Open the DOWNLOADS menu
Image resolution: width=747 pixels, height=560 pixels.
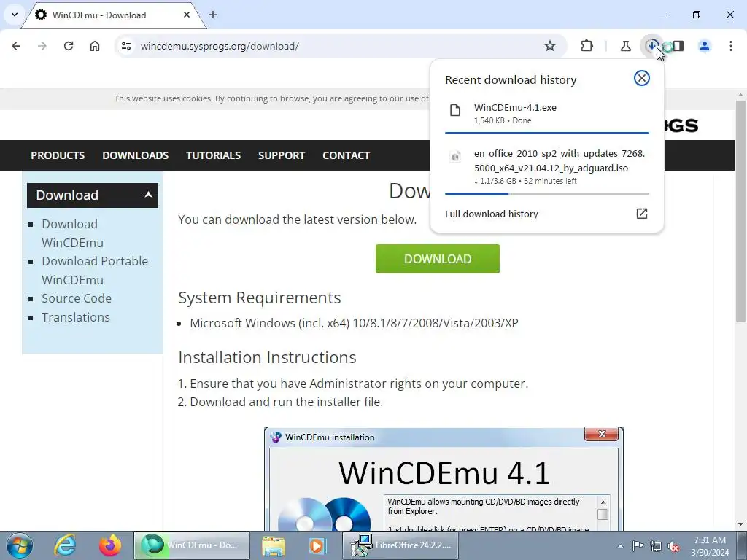tap(135, 155)
